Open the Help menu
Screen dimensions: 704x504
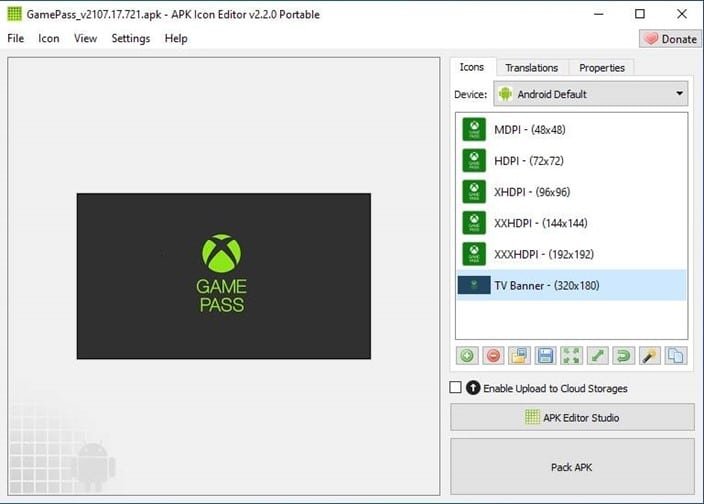[x=176, y=39]
